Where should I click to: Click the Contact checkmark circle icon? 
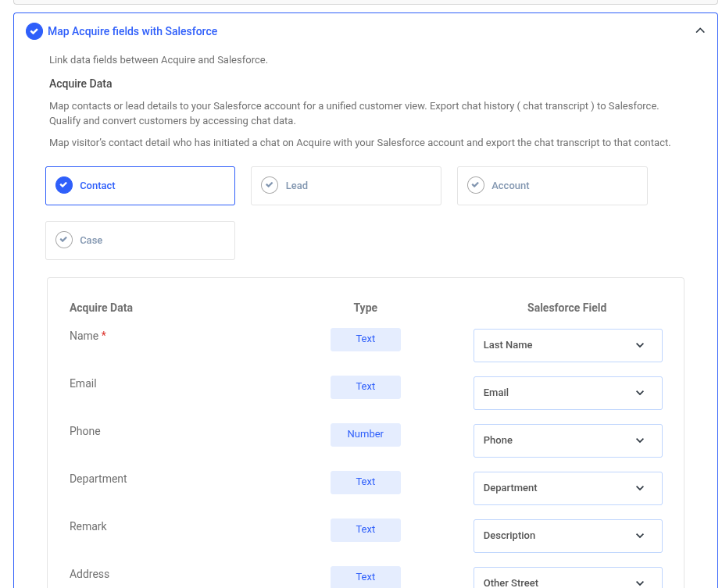click(64, 186)
